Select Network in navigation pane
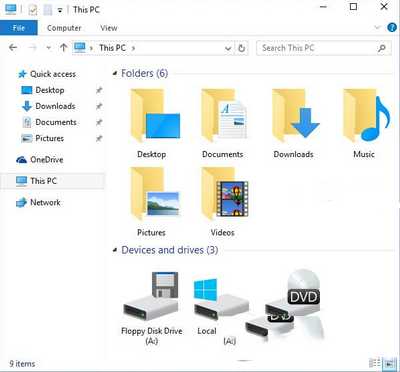 click(45, 202)
